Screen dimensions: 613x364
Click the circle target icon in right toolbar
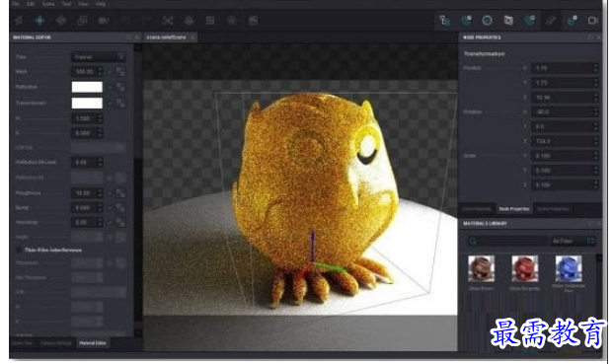pos(487,21)
